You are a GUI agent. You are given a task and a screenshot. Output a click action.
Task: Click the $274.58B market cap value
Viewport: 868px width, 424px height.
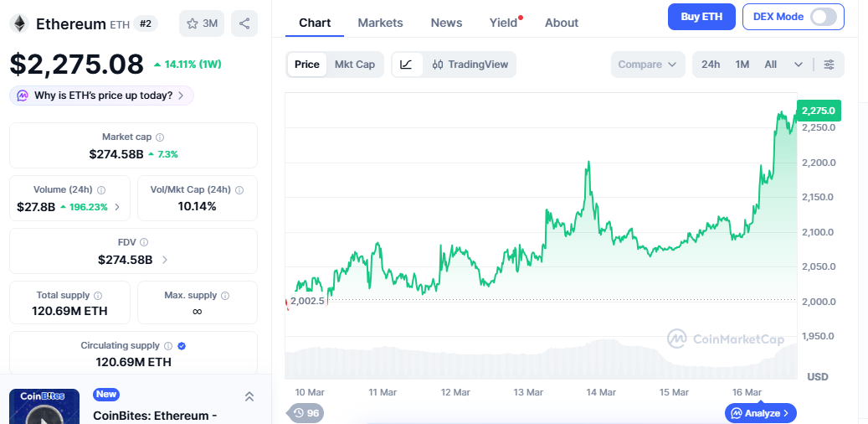click(116, 154)
